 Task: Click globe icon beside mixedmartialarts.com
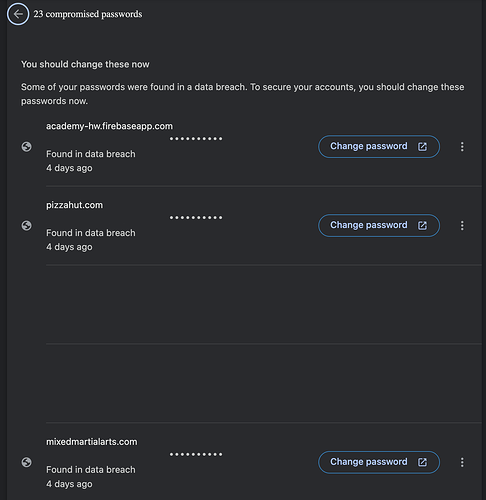tap(27, 462)
